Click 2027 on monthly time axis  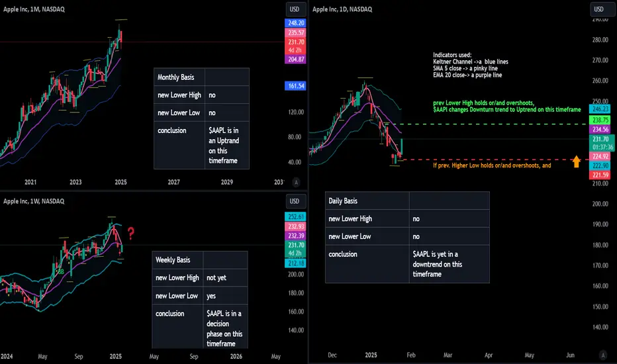pyautogui.click(x=173, y=182)
